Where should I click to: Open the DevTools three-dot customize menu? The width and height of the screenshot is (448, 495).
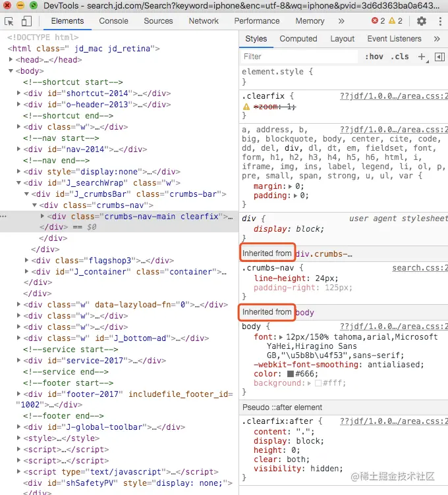pos(440,21)
